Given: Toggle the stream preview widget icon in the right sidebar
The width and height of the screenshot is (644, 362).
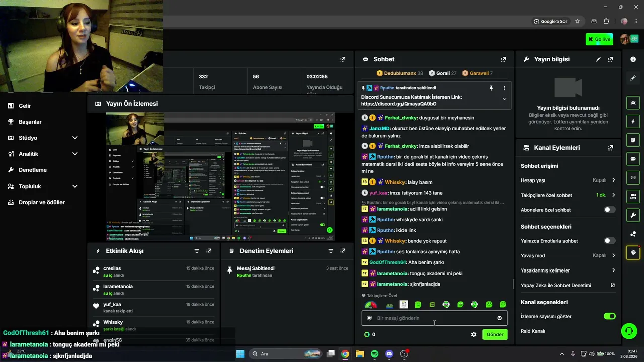Looking at the screenshot, I should pyautogui.click(x=633, y=103).
